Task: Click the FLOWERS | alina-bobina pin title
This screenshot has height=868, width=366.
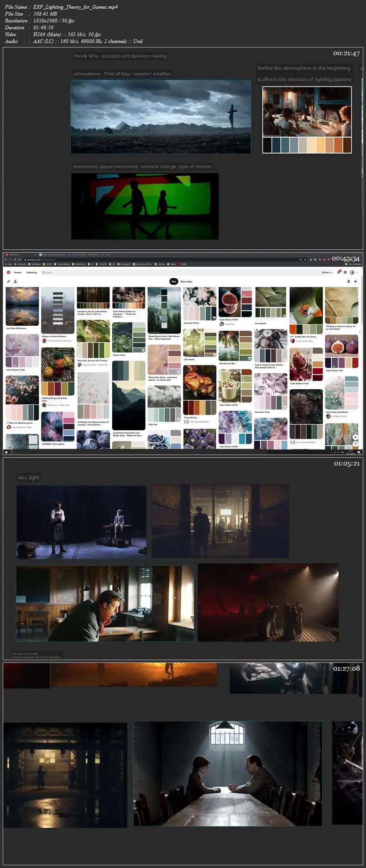Action: tap(53, 444)
